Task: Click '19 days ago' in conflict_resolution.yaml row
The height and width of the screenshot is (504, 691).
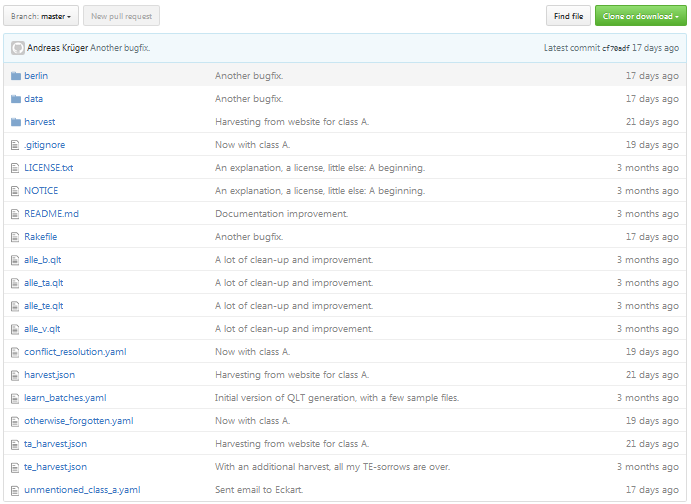Action: click(652, 352)
